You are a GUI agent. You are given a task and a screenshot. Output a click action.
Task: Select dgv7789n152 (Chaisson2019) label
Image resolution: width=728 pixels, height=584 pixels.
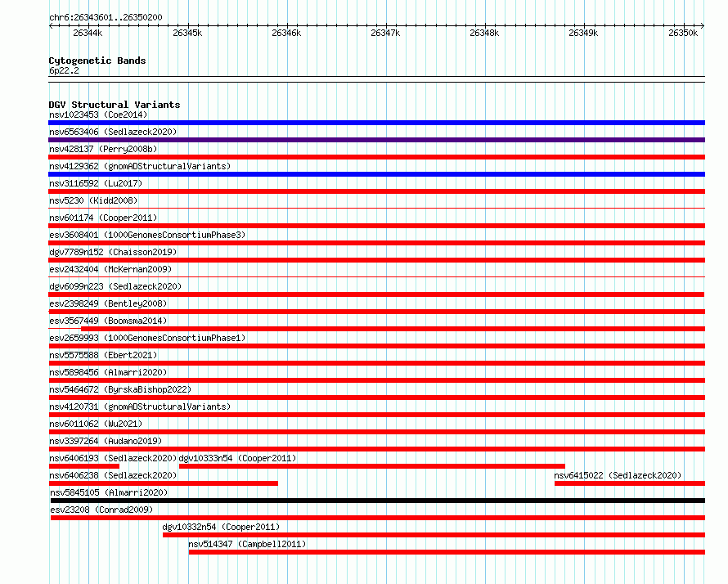(x=113, y=252)
